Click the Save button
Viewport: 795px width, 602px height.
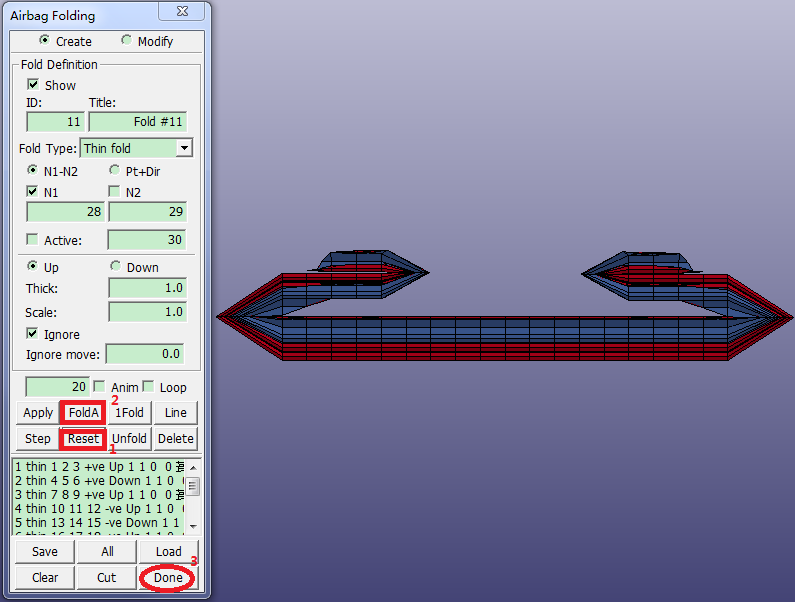pos(45,552)
